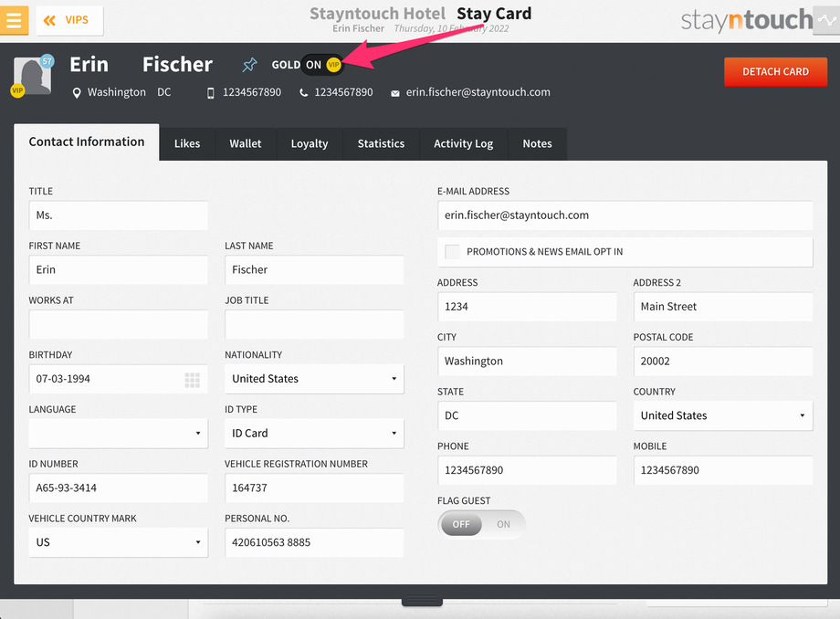Viewport: 840px width, 619px height.
Task: Open the Loyalty tab
Action: pyautogui.click(x=310, y=143)
